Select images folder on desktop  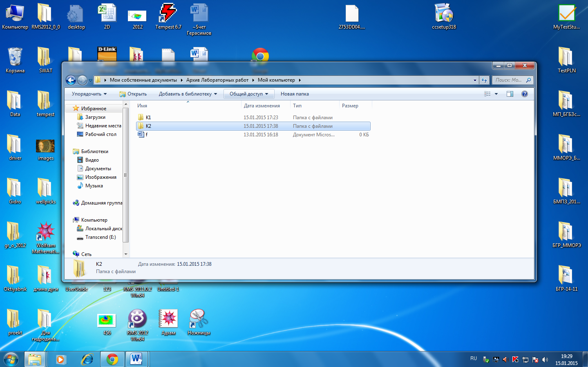tap(46, 150)
